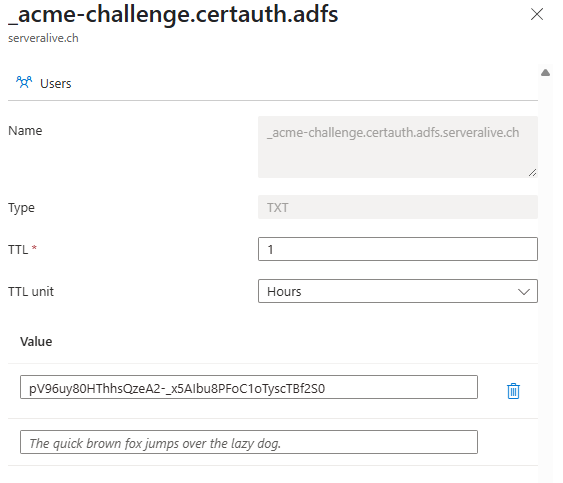The width and height of the screenshot is (563, 483).
Task: Expand the TTL unit Hours dropdown
Action: tap(397, 291)
